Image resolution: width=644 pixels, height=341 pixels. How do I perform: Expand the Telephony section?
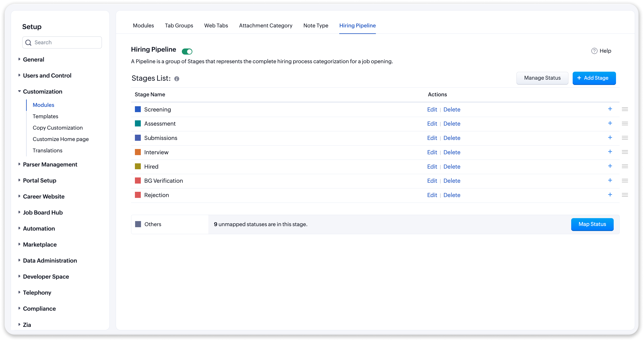[19, 292]
